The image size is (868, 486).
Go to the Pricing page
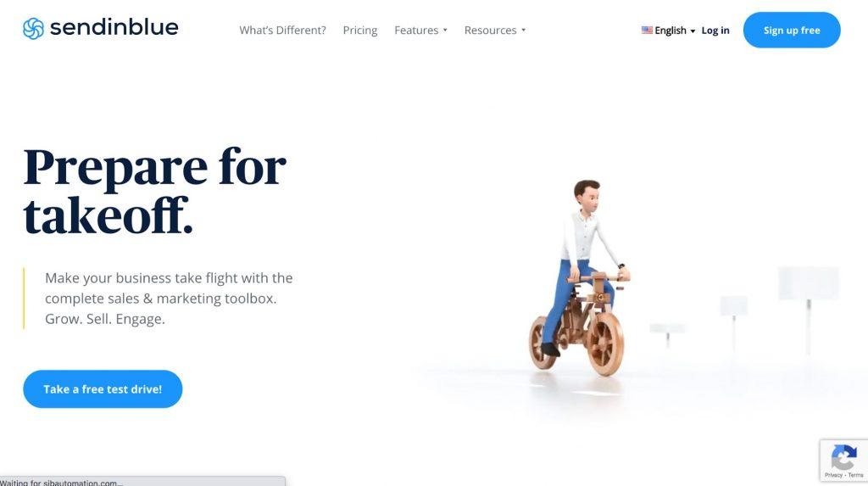pos(359,31)
